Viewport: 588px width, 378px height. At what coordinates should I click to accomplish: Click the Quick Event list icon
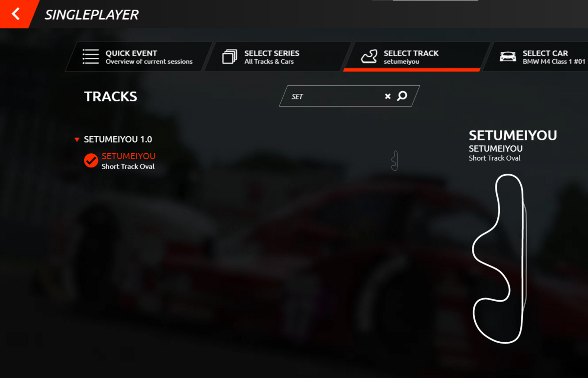coord(91,57)
